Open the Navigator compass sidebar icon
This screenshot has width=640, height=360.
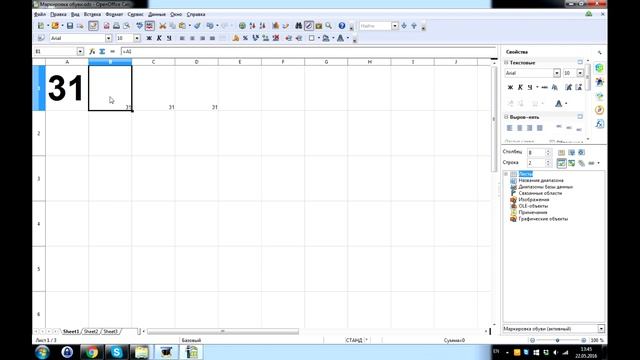click(599, 110)
